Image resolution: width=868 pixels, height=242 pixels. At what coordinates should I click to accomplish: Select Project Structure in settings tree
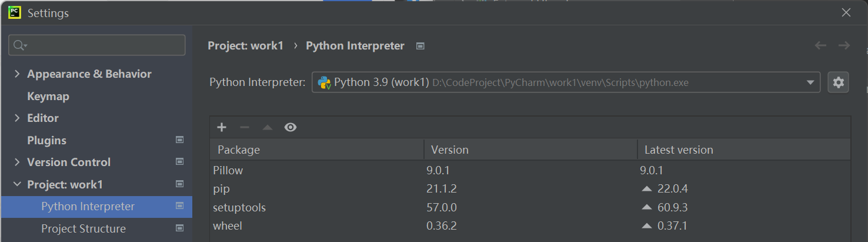[x=84, y=228]
